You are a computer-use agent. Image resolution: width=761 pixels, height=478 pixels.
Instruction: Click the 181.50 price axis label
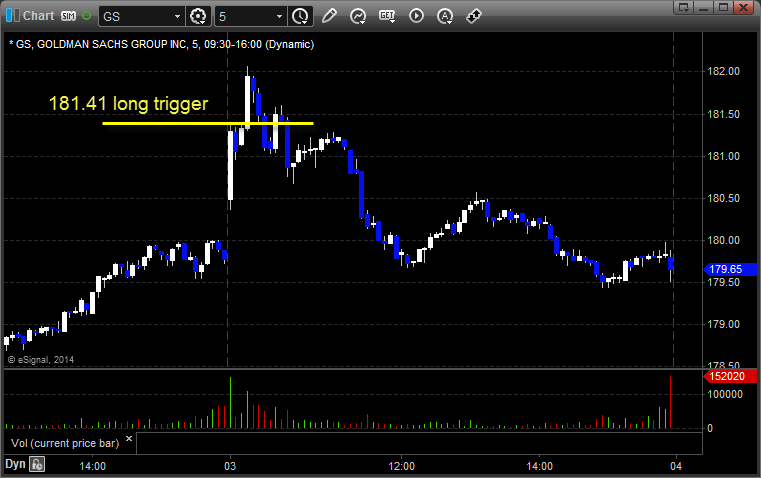723,114
